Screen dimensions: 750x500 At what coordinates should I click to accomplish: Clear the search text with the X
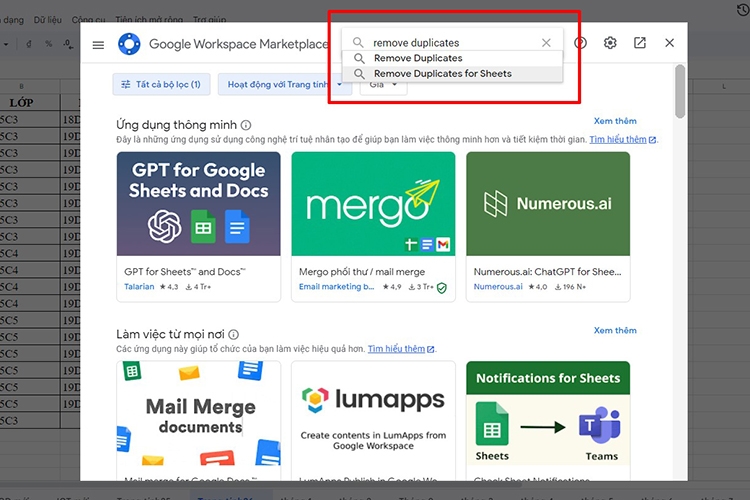pos(546,43)
